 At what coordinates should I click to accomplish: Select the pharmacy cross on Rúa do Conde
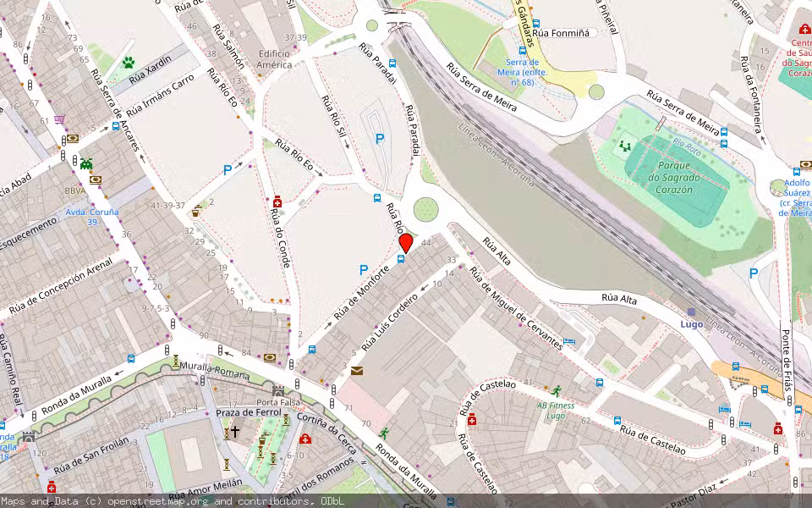(x=277, y=202)
